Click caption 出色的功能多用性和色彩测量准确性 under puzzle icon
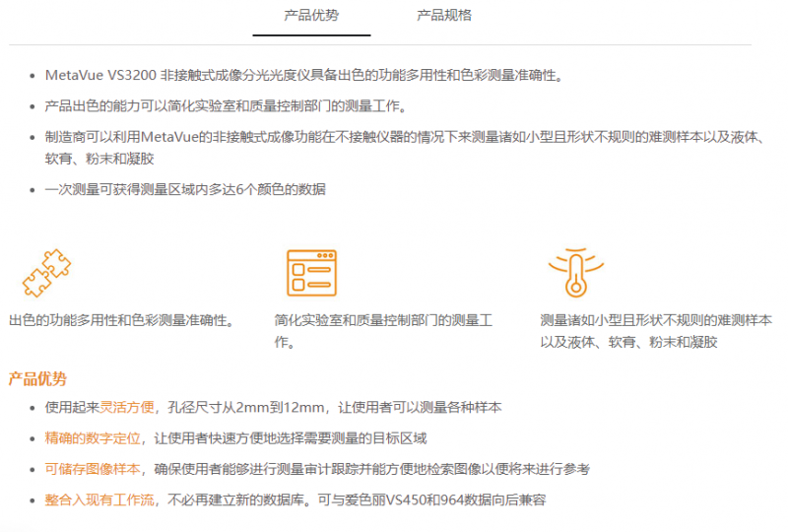This screenshot has height=532, width=788. 122,320
